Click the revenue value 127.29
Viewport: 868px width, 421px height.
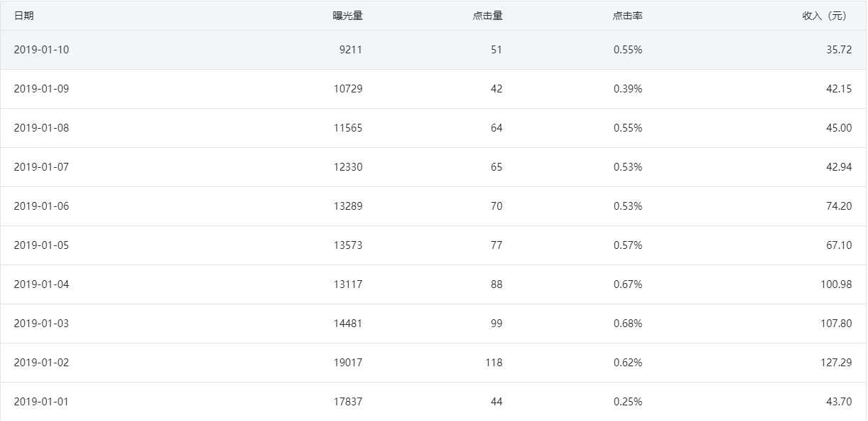[x=835, y=363]
